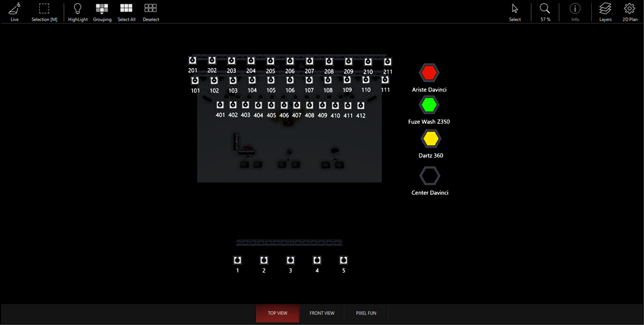This screenshot has height=325, width=644.
Task: Select fixture 410
Action: [x=335, y=106]
